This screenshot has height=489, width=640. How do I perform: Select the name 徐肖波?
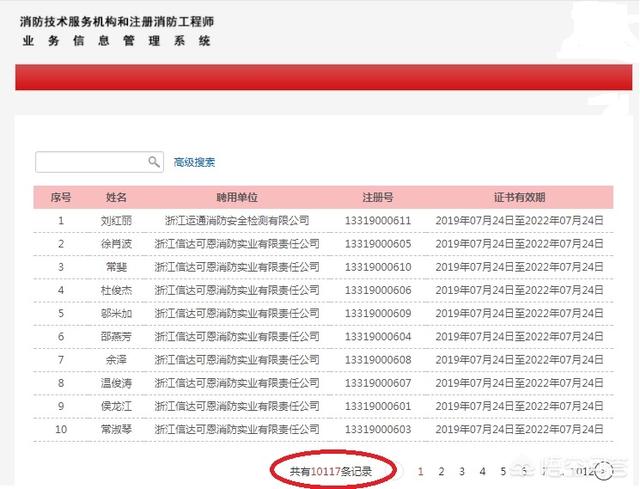click(116, 244)
